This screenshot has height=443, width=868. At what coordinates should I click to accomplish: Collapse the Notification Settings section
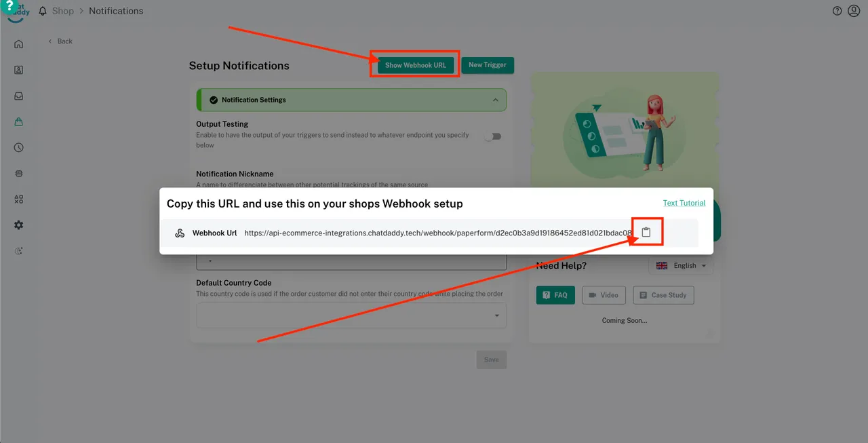coord(496,100)
